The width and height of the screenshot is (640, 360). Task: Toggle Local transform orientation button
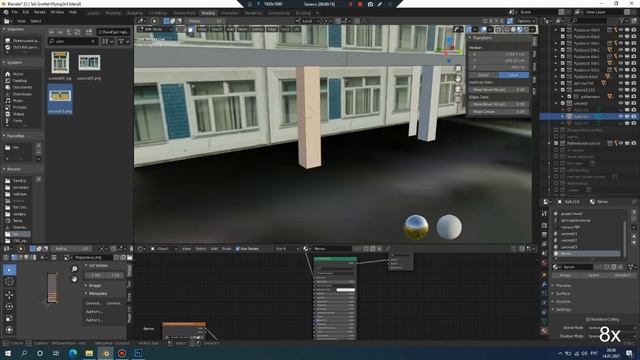coord(513,75)
